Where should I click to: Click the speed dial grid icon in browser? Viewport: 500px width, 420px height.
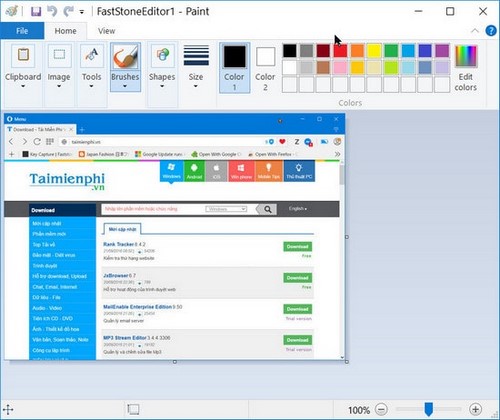50,142
